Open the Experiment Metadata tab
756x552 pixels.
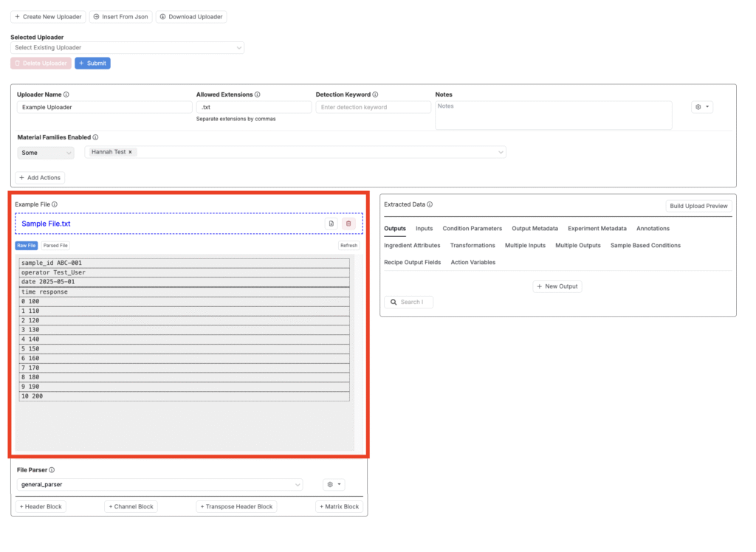tap(597, 229)
